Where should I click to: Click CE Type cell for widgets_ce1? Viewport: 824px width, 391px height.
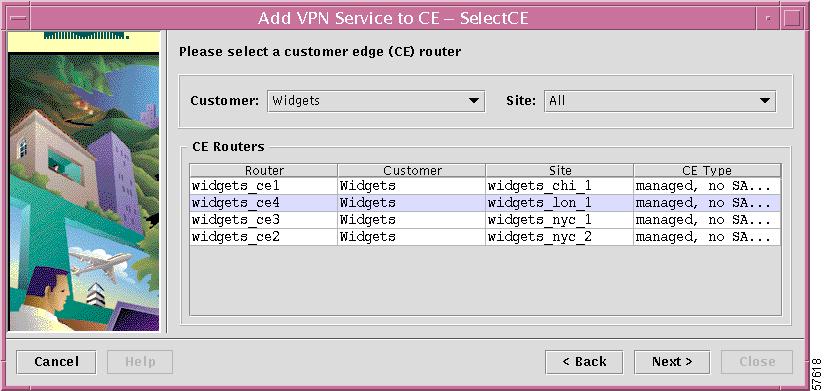pos(707,186)
